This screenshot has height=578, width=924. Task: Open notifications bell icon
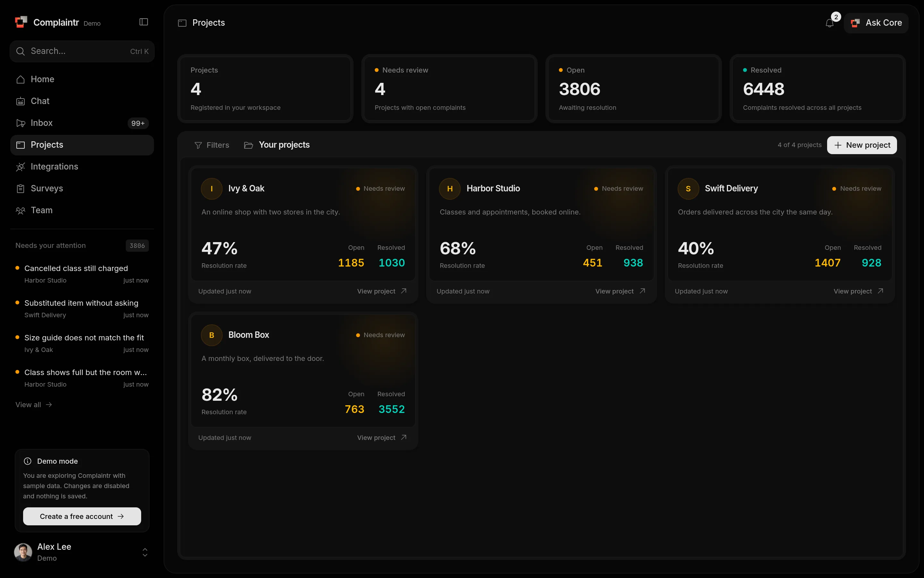[x=829, y=23]
